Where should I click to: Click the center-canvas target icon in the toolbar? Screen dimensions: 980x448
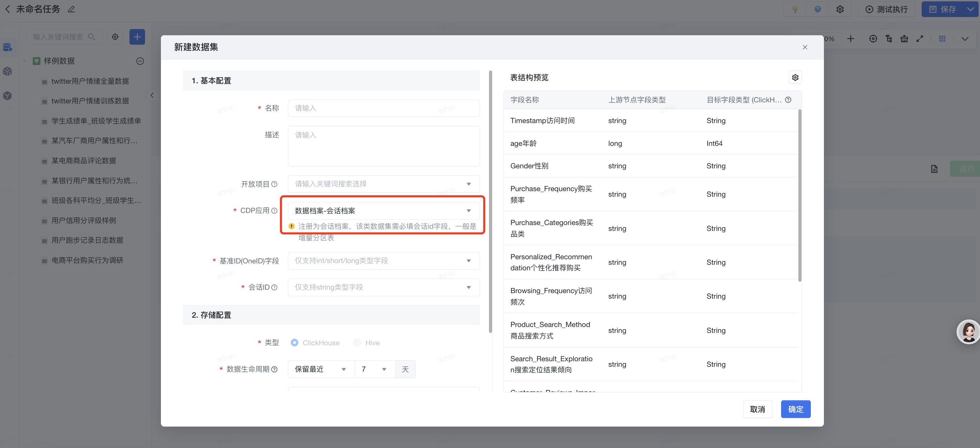click(873, 39)
